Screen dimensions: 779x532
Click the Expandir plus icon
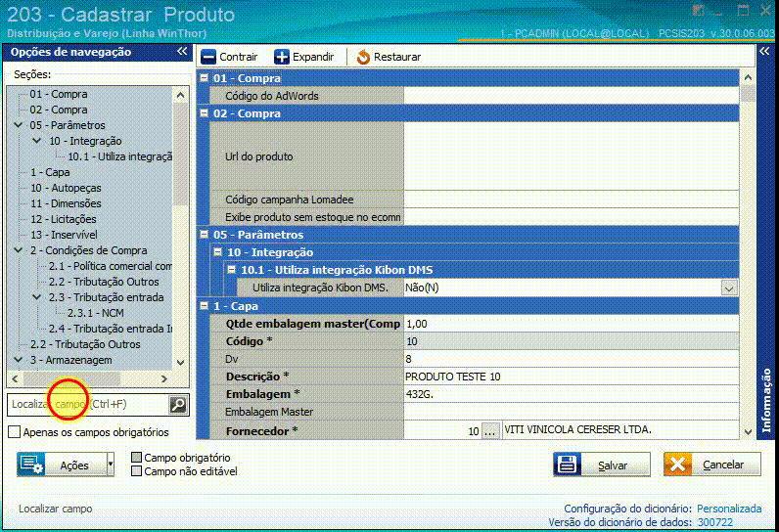tap(281, 57)
